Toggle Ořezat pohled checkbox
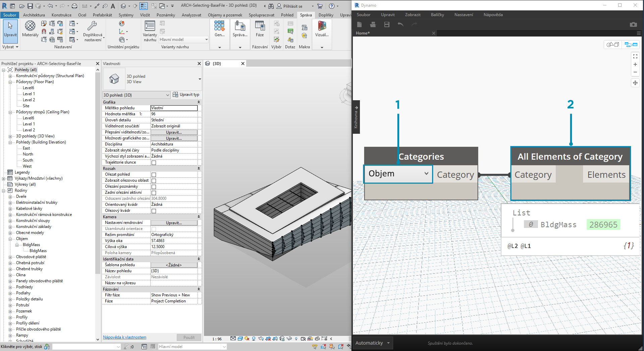644x351 pixels. (154, 175)
